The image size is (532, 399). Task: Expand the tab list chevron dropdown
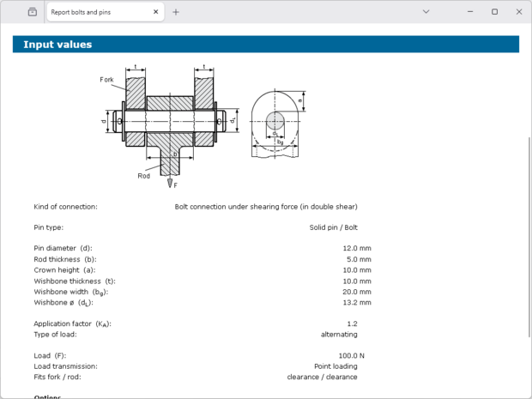pos(426,12)
